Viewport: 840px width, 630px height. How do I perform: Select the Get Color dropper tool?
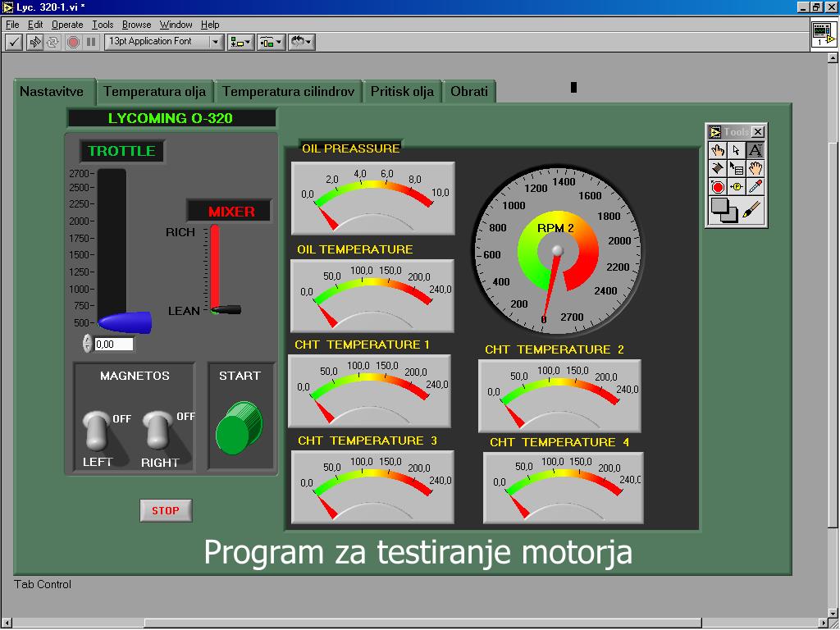point(756,187)
